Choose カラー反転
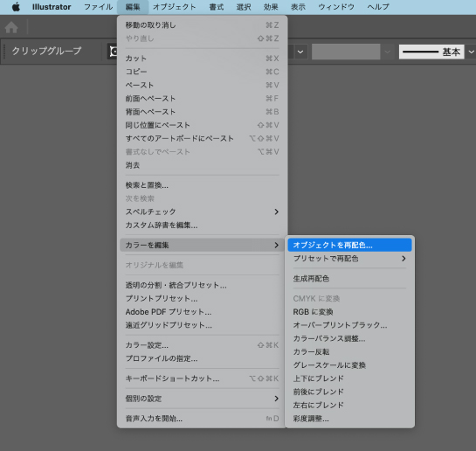The width and height of the screenshot is (476, 451). (x=349, y=352)
